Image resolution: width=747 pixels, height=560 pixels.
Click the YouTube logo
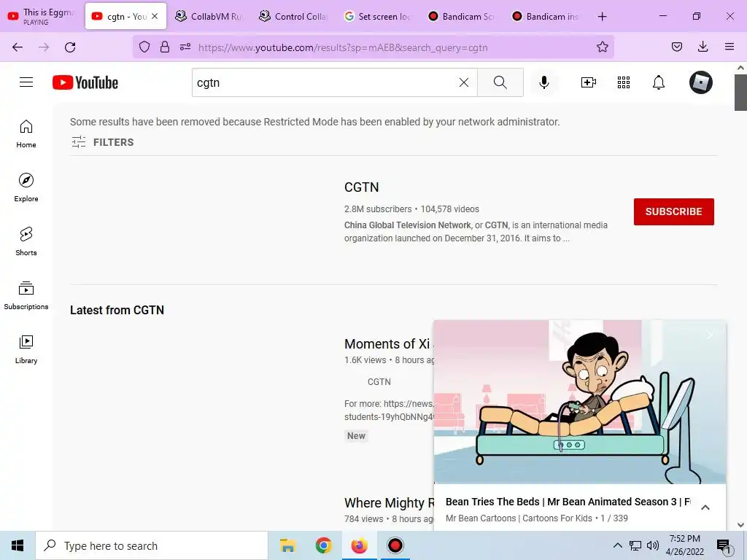click(85, 82)
